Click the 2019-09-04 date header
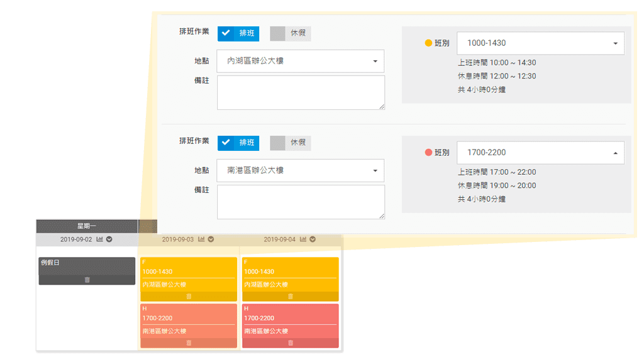This screenshot has height=362, width=644. pos(279,239)
